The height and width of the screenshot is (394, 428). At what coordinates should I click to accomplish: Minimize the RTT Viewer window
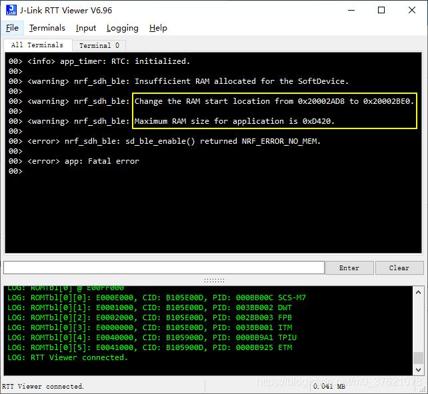click(351, 10)
